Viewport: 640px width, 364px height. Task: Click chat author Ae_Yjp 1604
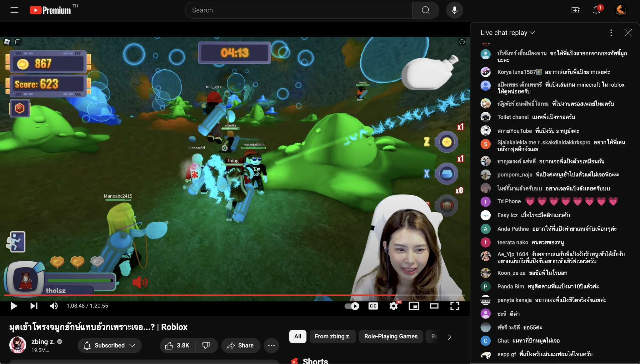click(512, 254)
